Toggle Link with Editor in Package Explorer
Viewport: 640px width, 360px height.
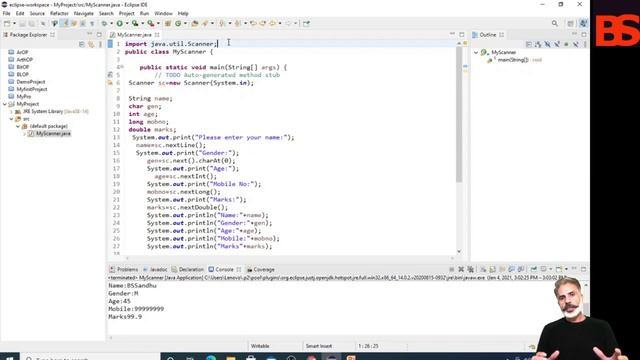pyautogui.click(x=91, y=44)
